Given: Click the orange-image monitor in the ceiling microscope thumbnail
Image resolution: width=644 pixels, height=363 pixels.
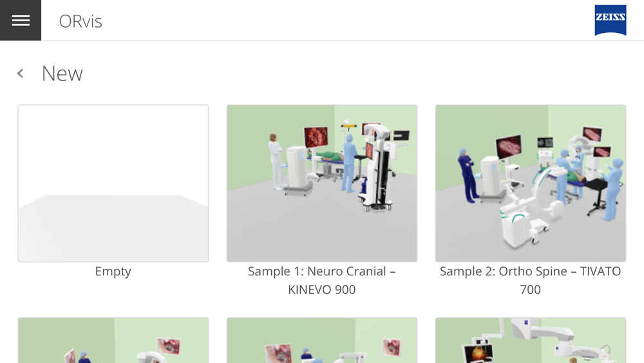Looking at the screenshot, I should coord(479,354).
